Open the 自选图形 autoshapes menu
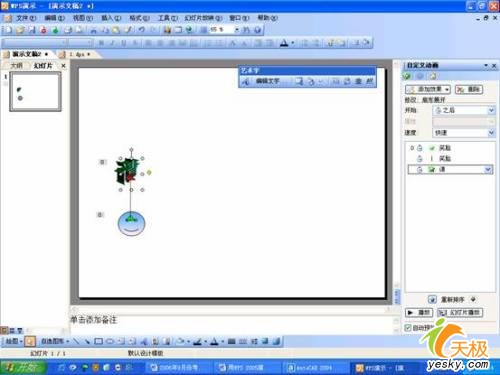This screenshot has height=375, width=500. [55, 341]
